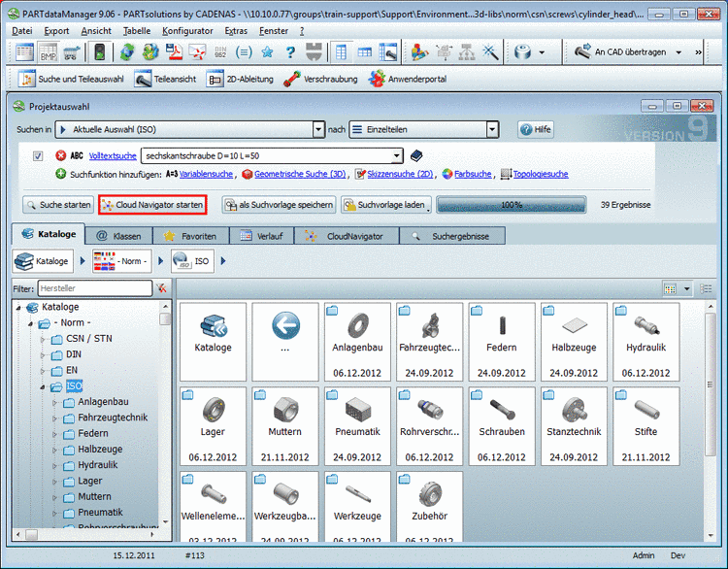Click Topologiesuche link
Viewport: 728px width, 569px height.
point(541,174)
